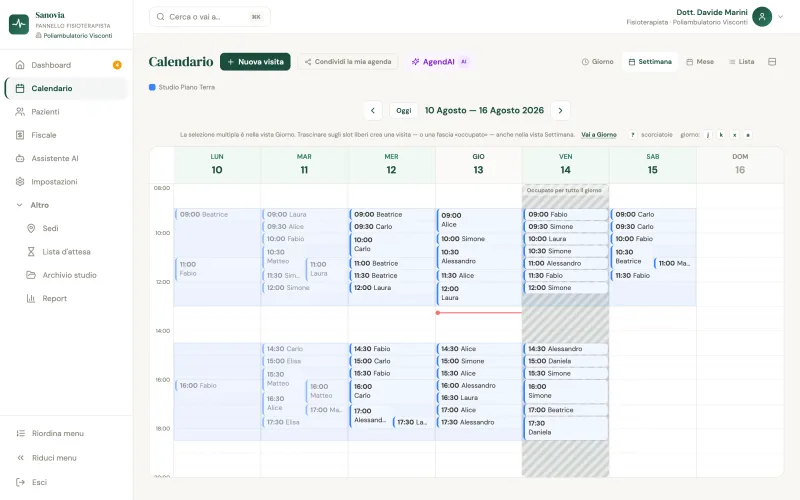This screenshot has width=800, height=500.
Task: Switch to Settimana view tab
Action: pyautogui.click(x=650, y=62)
